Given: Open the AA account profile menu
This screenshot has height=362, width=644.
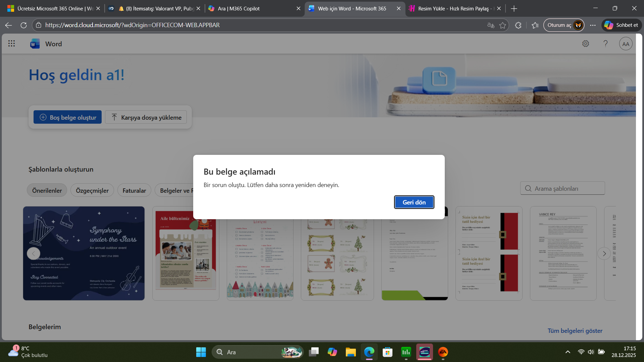Looking at the screenshot, I should coord(626,44).
